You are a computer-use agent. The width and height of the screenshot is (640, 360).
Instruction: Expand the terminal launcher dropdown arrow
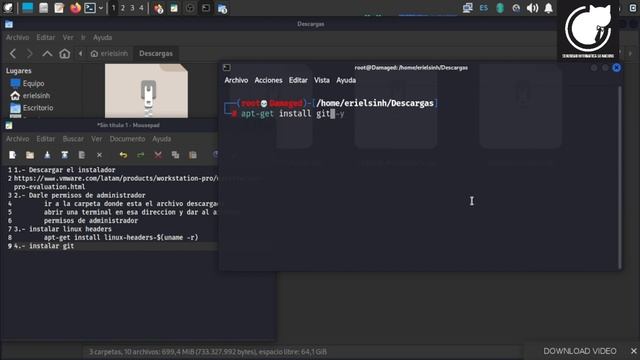tap(100, 8)
